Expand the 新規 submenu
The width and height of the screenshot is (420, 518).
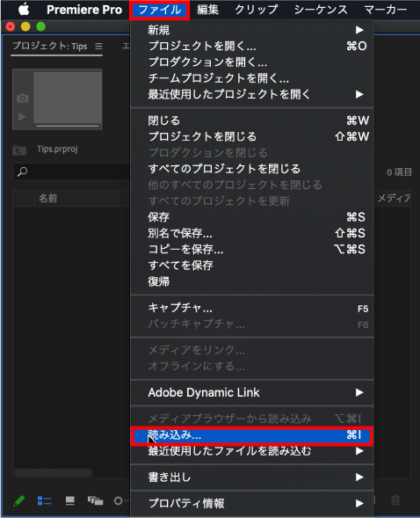coord(252,30)
